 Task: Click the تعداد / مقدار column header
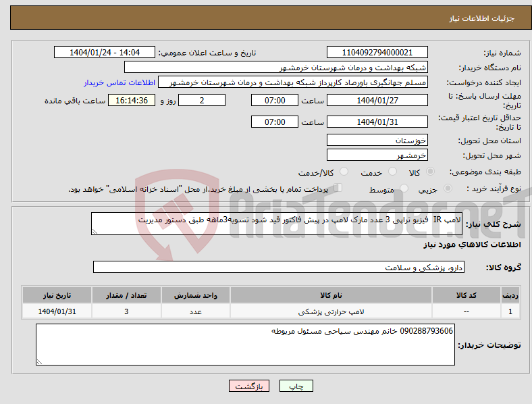pyautogui.click(x=126, y=295)
